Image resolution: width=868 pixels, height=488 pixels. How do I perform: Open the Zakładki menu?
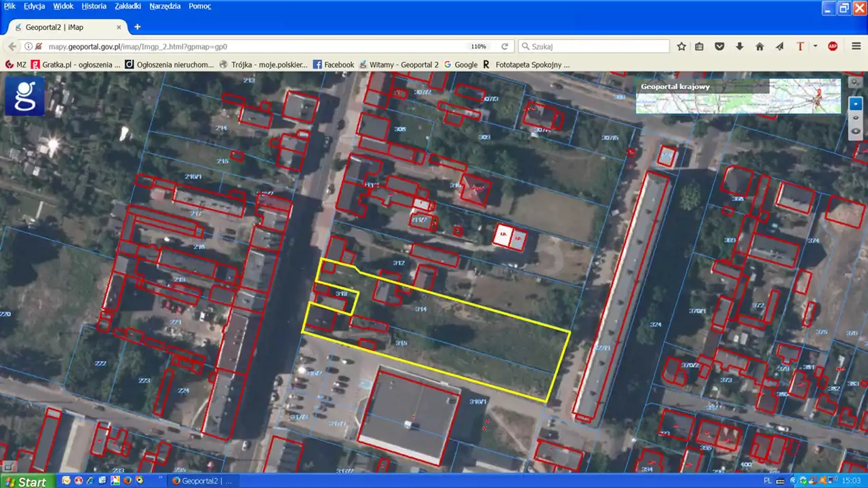tap(128, 6)
